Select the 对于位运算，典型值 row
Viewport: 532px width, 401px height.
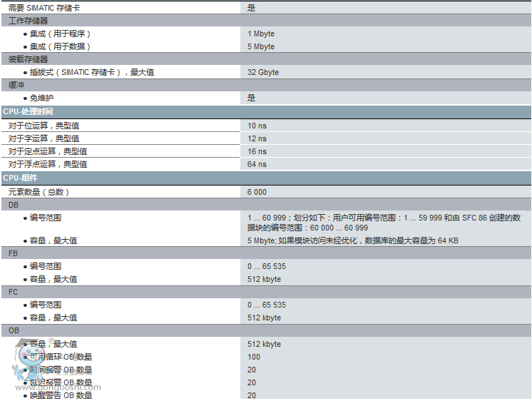tap(44, 126)
